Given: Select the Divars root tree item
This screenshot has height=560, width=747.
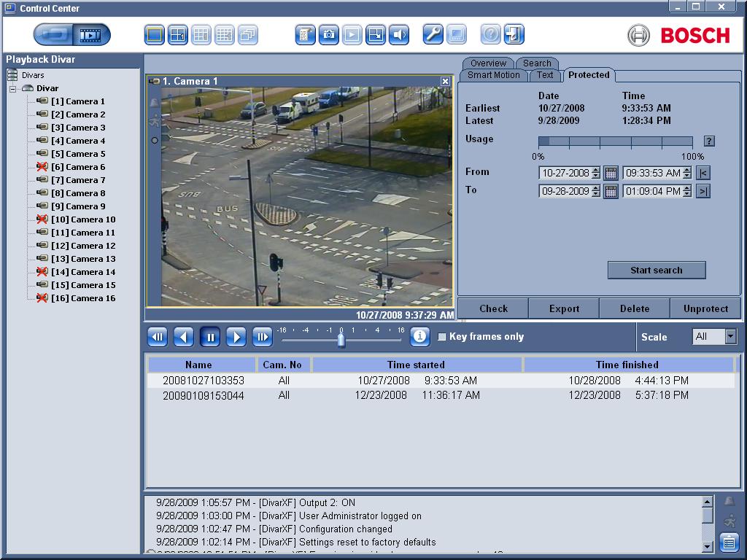Looking at the screenshot, I should [x=33, y=75].
